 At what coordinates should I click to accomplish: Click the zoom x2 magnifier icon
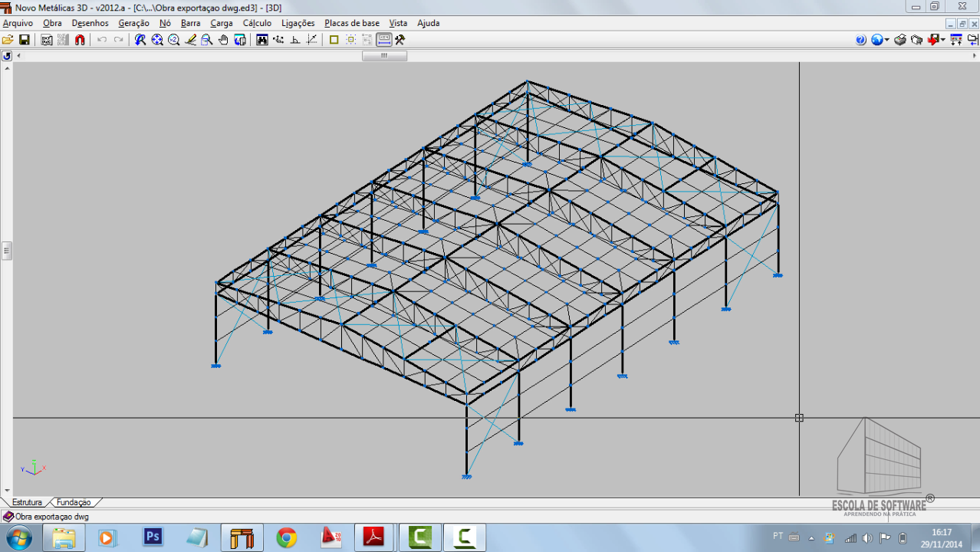173,40
